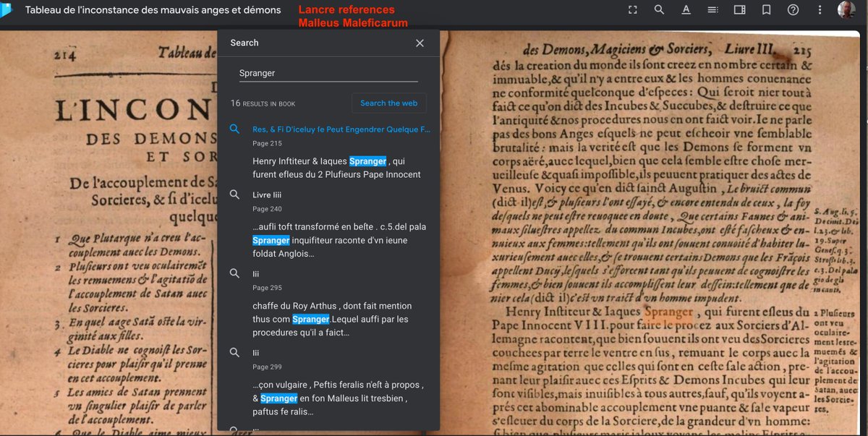Open account profile avatar
Screen dimensions: 868x436
[x=847, y=10]
